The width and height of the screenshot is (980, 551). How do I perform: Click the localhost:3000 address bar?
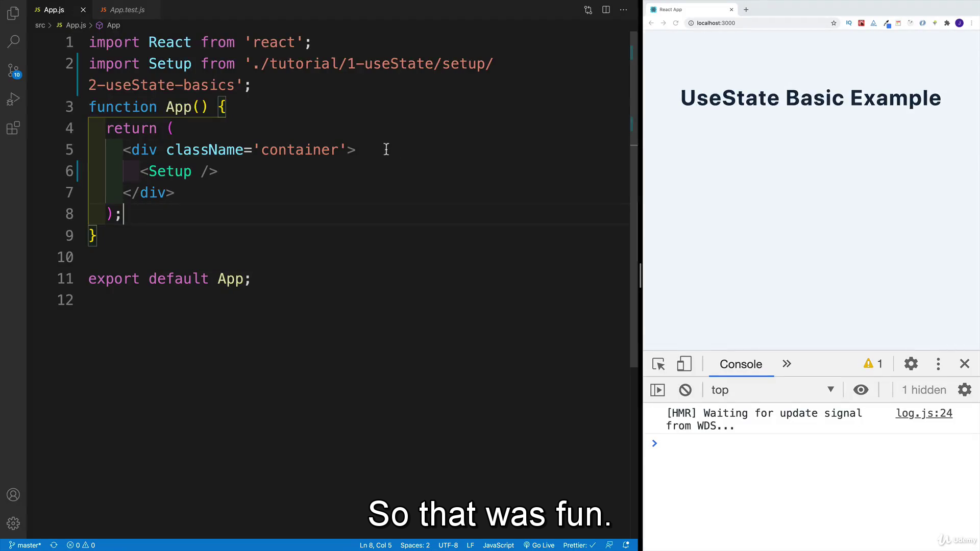[x=761, y=23]
